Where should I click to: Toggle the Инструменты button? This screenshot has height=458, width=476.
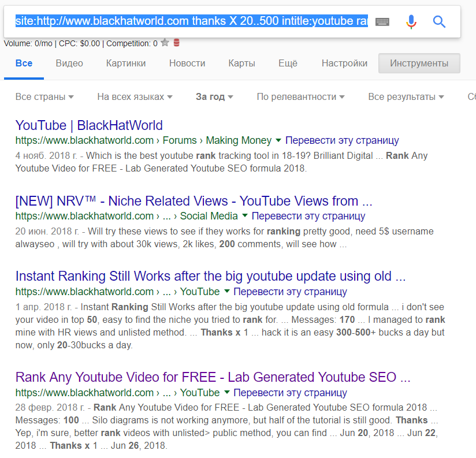coord(419,63)
